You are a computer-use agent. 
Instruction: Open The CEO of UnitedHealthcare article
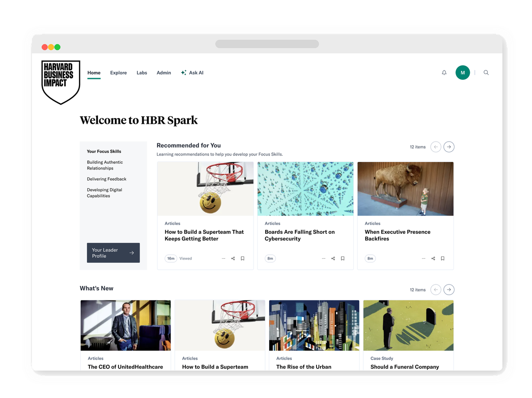click(125, 367)
